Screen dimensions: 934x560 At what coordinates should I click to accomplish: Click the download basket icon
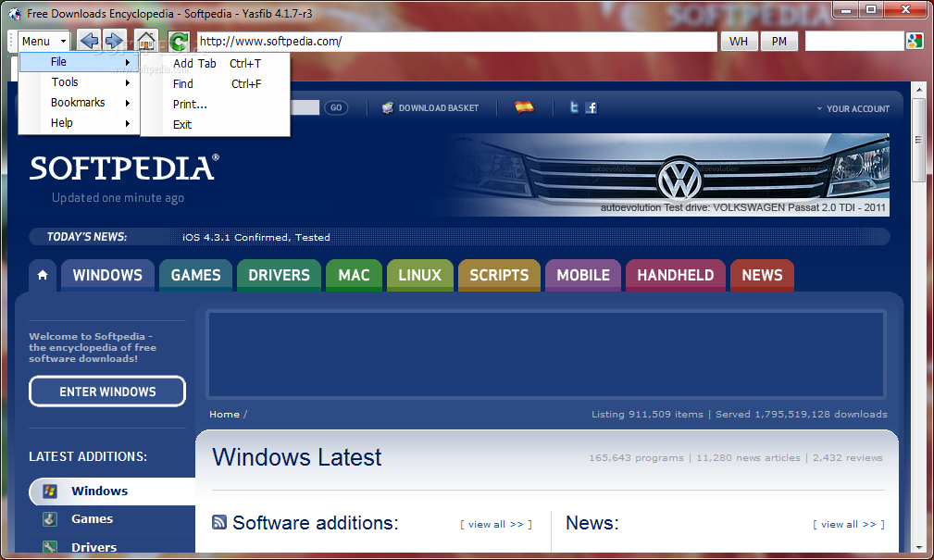[x=388, y=107]
